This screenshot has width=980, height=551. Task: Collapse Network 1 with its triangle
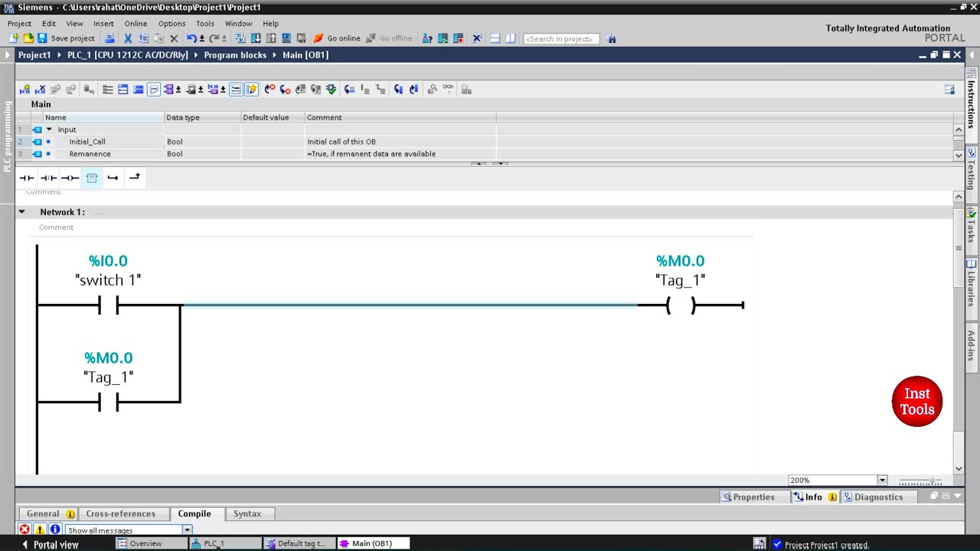(x=21, y=212)
